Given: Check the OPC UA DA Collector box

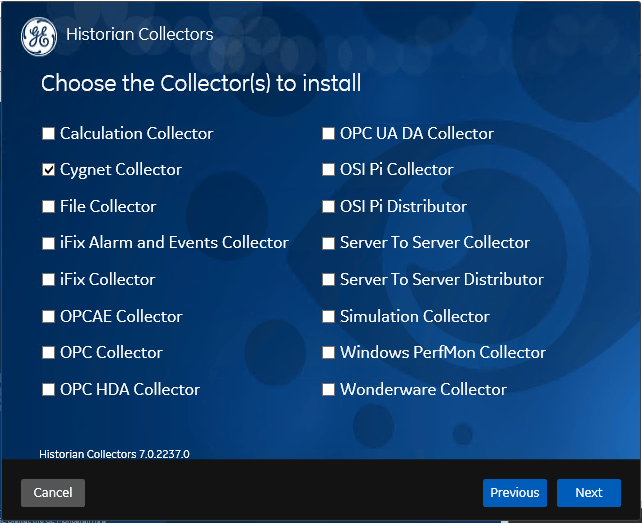Looking at the screenshot, I should pyautogui.click(x=328, y=134).
